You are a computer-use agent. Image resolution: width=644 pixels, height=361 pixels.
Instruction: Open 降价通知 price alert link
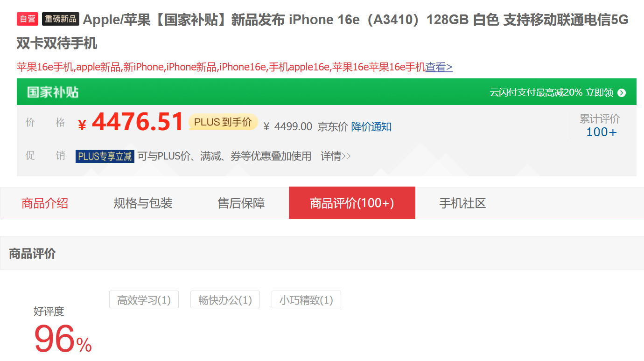[371, 126]
